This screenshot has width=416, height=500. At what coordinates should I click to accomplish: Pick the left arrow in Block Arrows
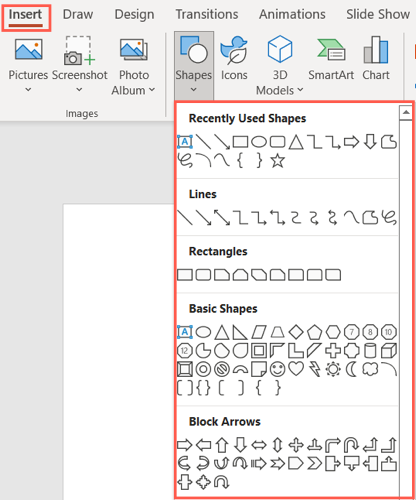tap(203, 445)
